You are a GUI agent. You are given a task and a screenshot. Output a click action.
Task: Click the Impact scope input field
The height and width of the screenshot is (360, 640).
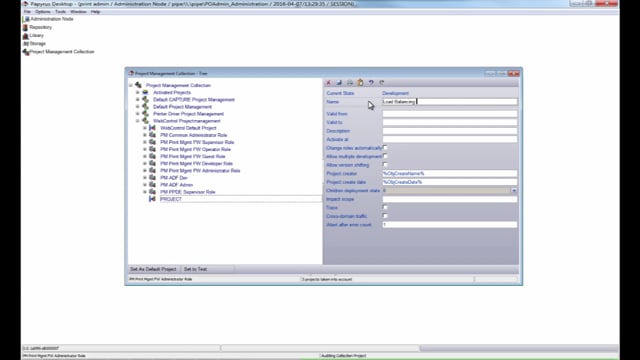pyautogui.click(x=450, y=199)
